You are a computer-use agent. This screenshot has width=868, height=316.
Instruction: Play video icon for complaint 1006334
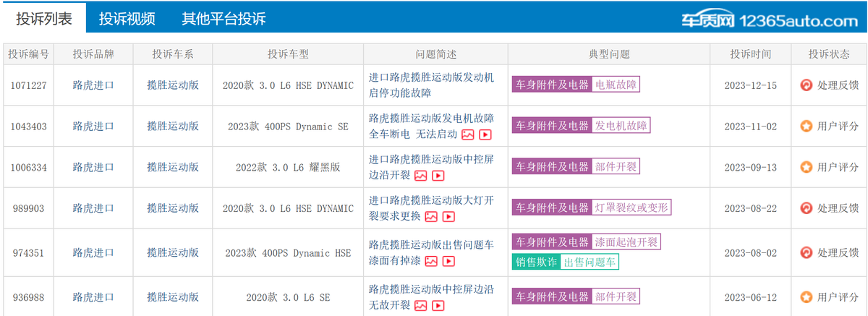point(438,176)
